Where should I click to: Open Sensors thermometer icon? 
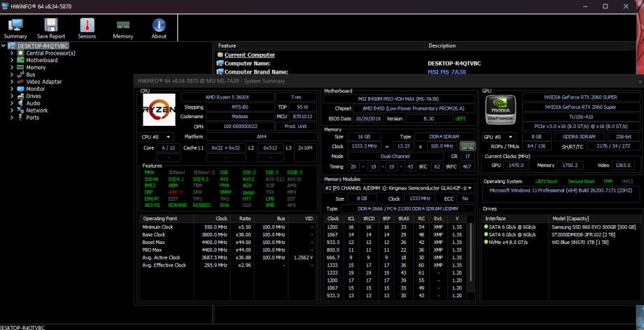pos(87,27)
